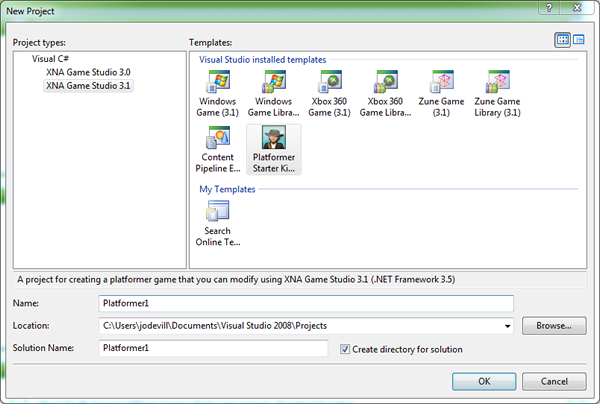Click the 'My Templates' heading
This screenshot has height=404, width=600.
coord(227,189)
